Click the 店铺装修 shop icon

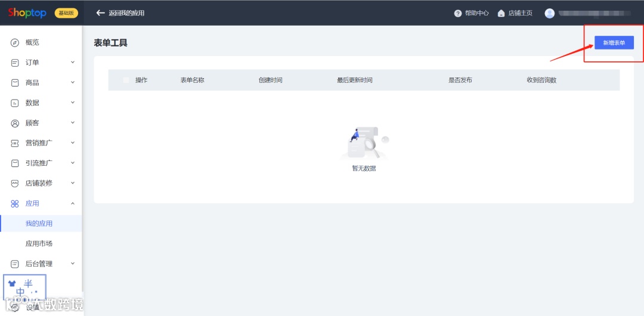[15, 183]
